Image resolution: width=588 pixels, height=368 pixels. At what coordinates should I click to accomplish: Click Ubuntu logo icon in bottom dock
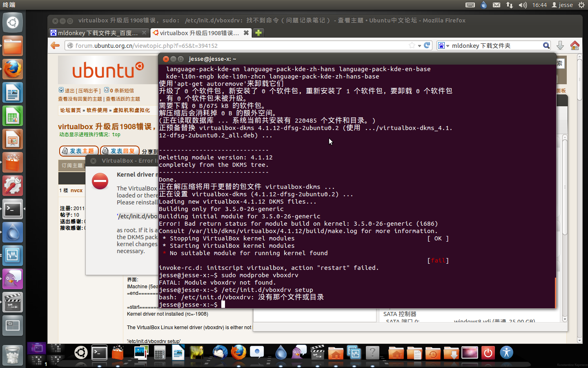(81, 352)
